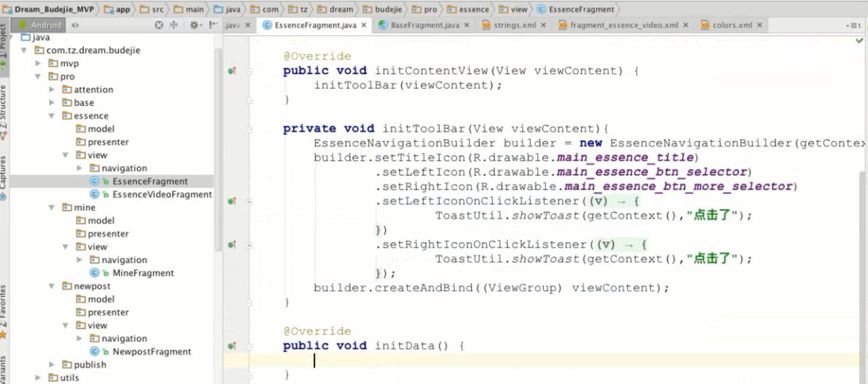Fold the initContentView method code block

tap(250, 71)
